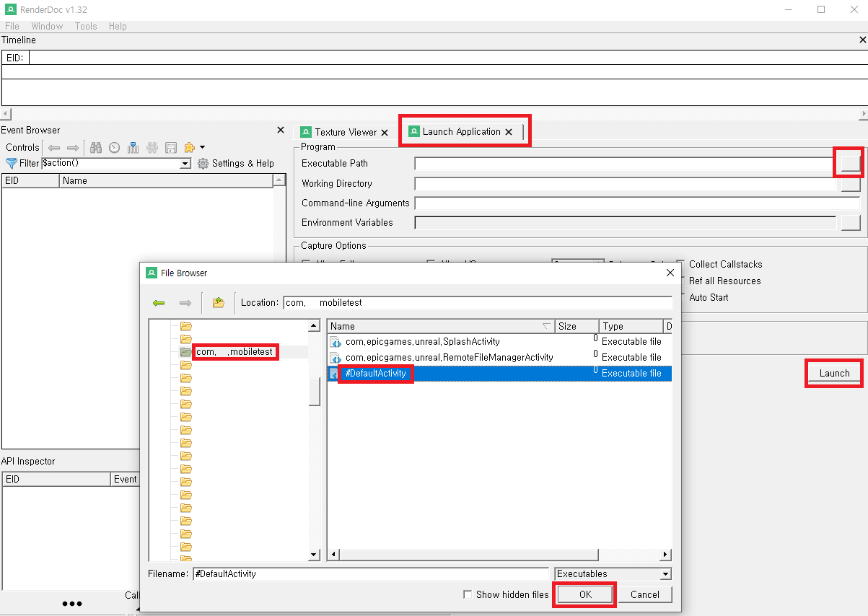
Task: Click the go-forward arrow in Event Browser controls
Action: click(x=73, y=147)
